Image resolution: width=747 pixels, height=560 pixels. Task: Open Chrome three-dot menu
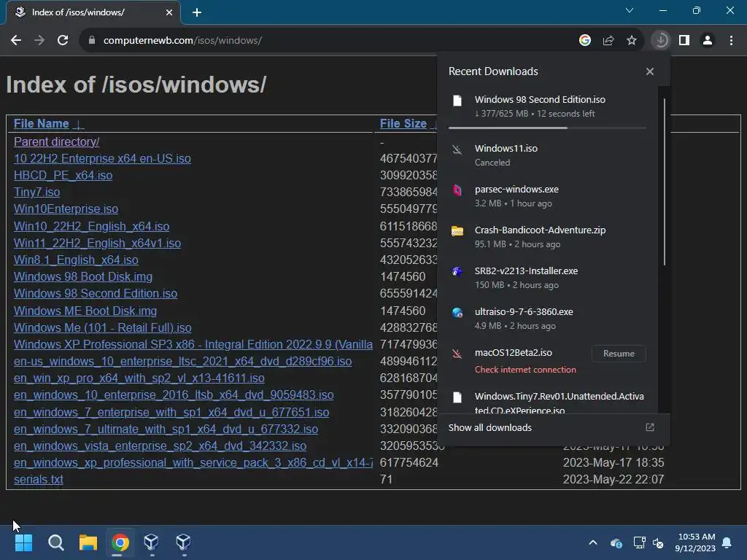(x=731, y=41)
